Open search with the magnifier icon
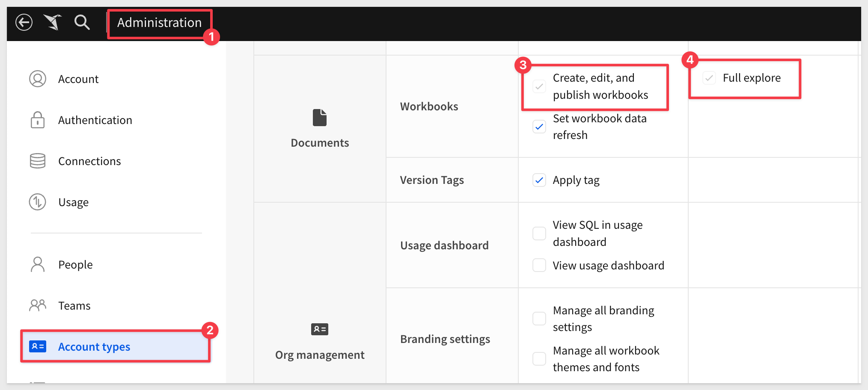868x390 pixels. pyautogui.click(x=82, y=22)
